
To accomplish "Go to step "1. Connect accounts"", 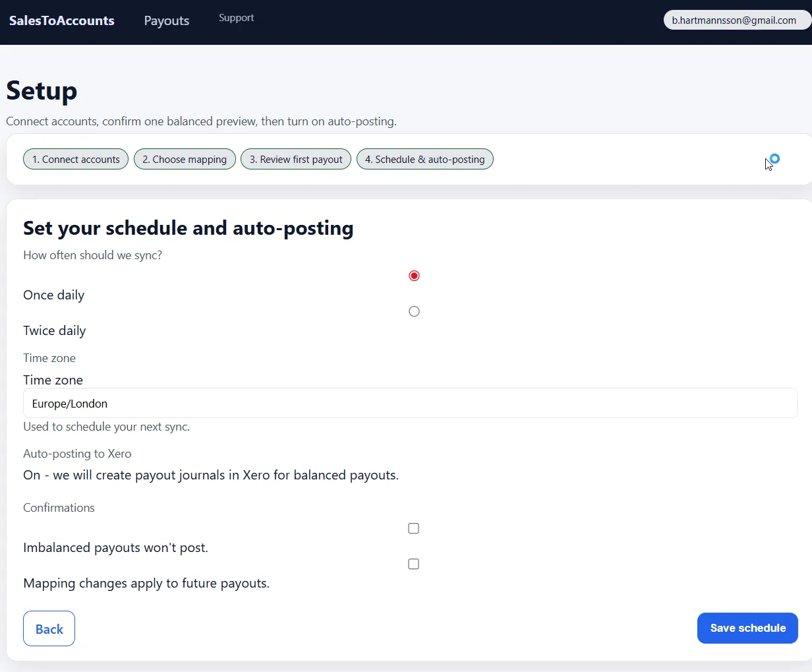I will pyautogui.click(x=75, y=159).
